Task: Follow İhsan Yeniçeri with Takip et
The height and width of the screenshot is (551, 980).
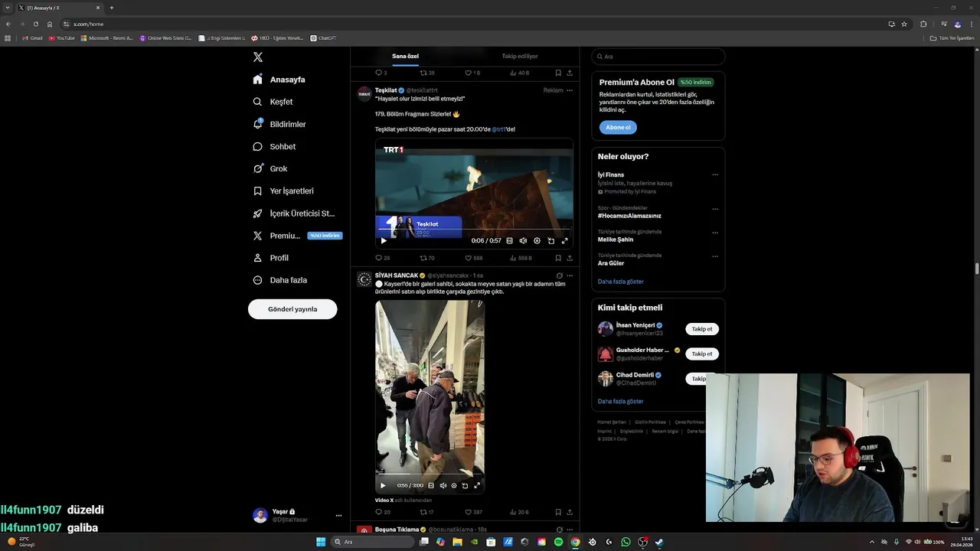Action: (702, 329)
